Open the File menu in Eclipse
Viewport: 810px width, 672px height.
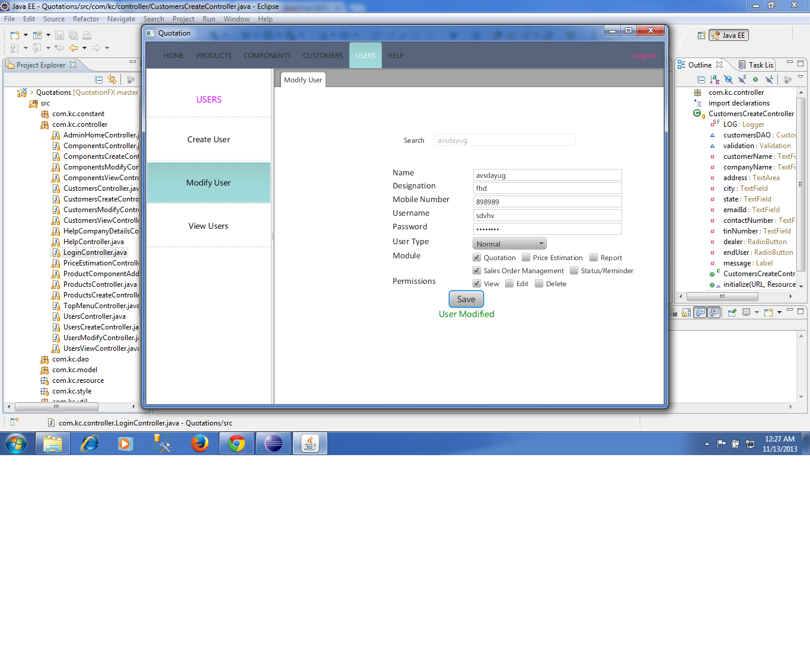[x=9, y=19]
